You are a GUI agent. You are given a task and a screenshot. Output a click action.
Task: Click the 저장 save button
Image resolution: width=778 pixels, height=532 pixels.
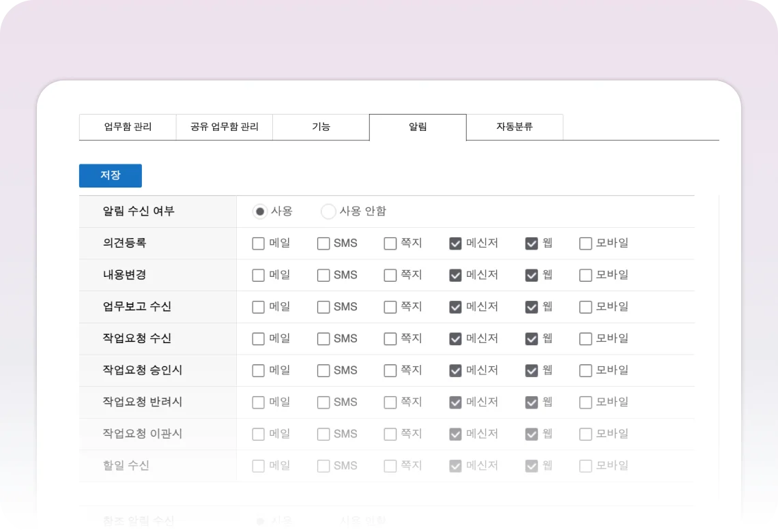(111, 175)
